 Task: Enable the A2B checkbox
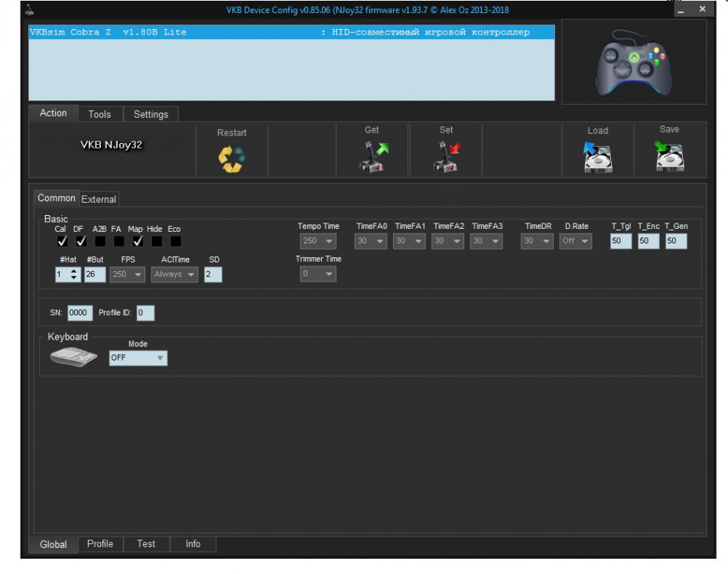click(x=100, y=242)
